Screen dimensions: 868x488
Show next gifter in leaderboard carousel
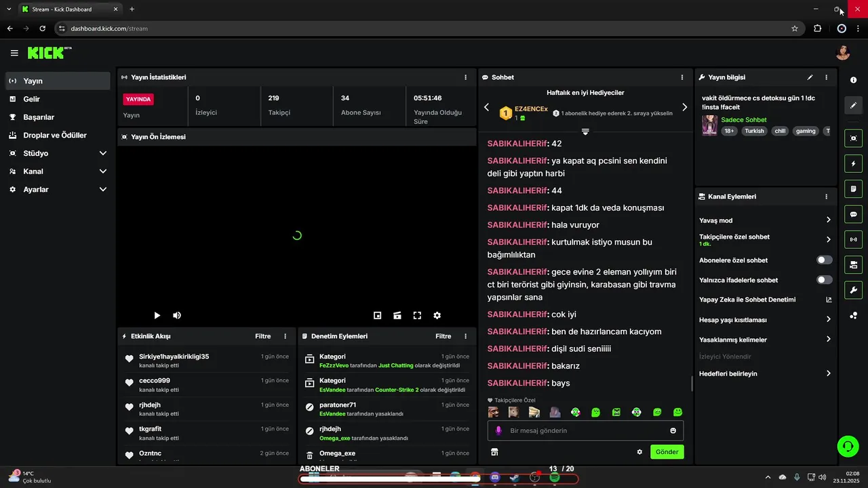click(x=684, y=107)
